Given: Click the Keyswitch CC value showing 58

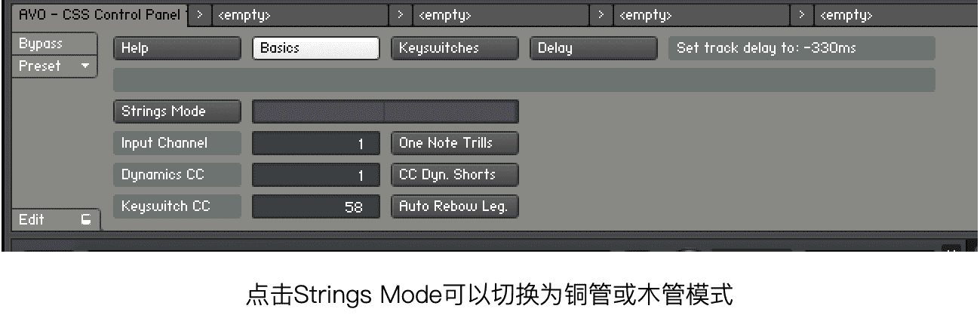Looking at the screenshot, I should [x=315, y=206].
